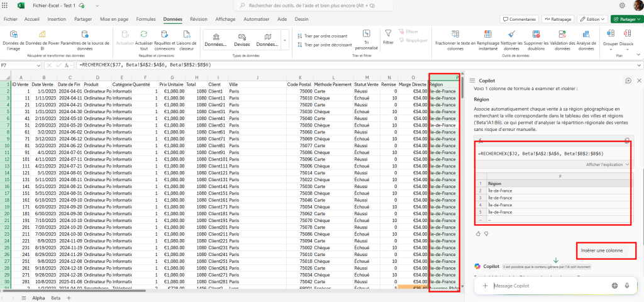Open Données de Power BI

pos(42,40)
